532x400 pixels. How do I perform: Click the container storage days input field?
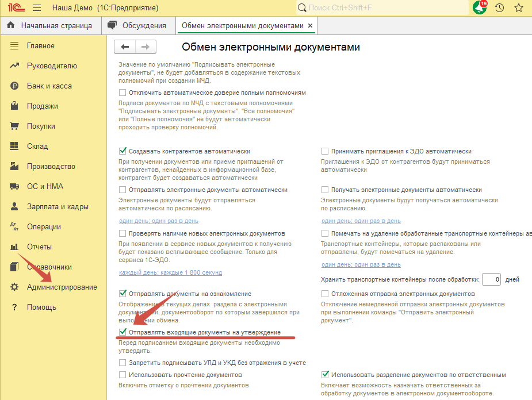coord(491,279)
